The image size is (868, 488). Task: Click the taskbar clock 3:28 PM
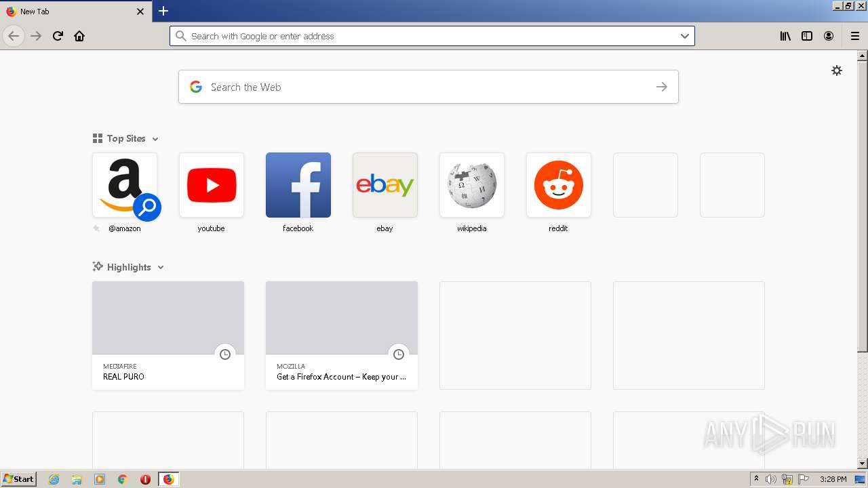833,479
